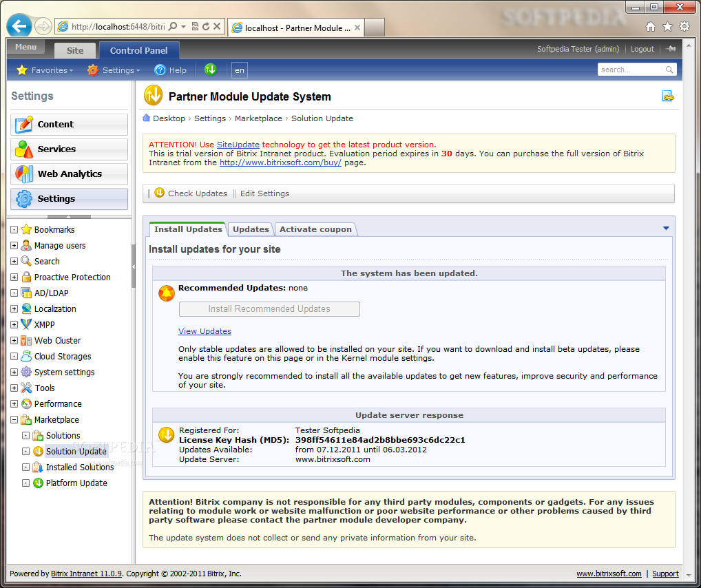Click the pin panel icon next to Logout

coord(671,49)
